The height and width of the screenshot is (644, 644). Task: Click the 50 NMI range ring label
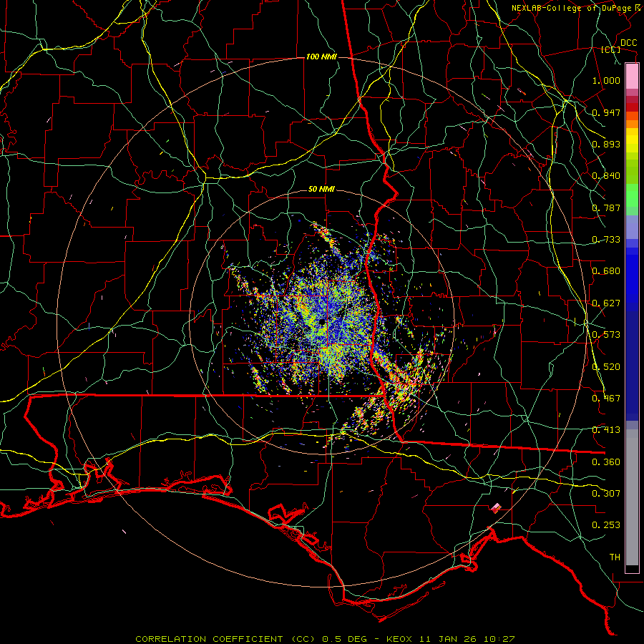pos(321,190)
